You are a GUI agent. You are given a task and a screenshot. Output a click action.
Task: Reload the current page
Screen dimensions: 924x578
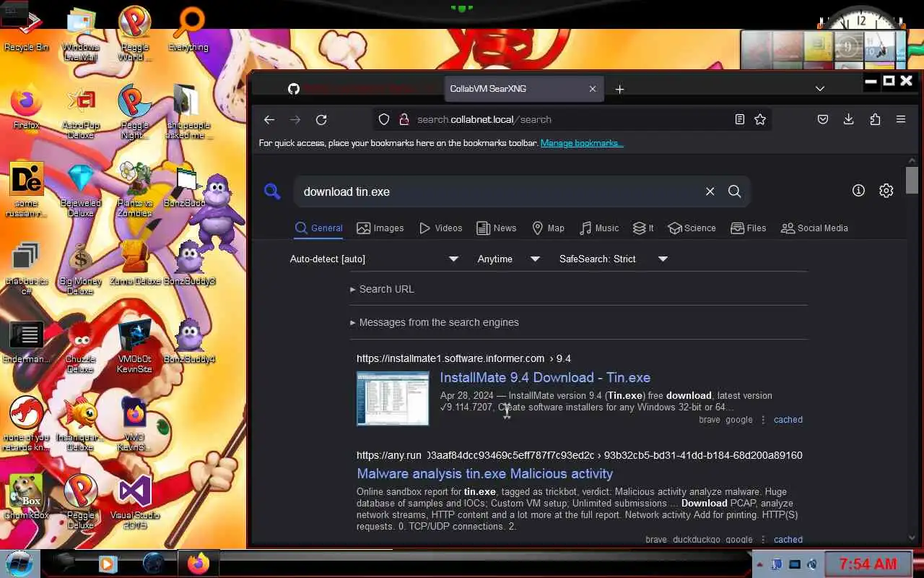click(x=321, y=120)
